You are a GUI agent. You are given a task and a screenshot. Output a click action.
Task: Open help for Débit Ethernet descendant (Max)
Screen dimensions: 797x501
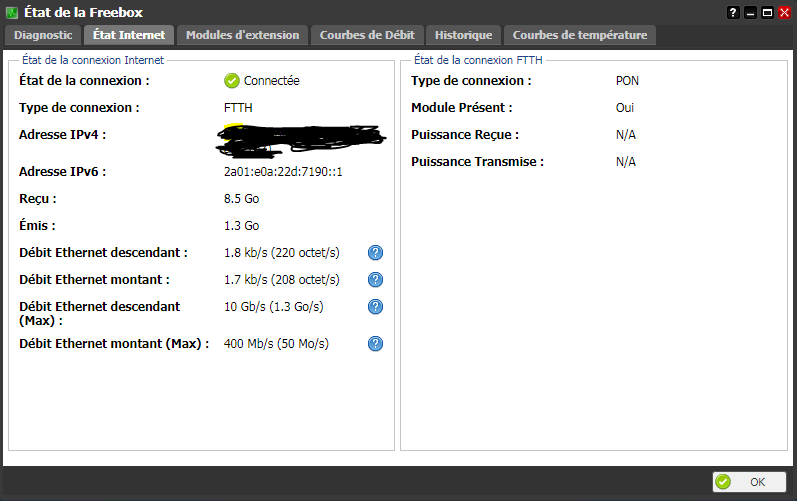[x=375, y=306]
